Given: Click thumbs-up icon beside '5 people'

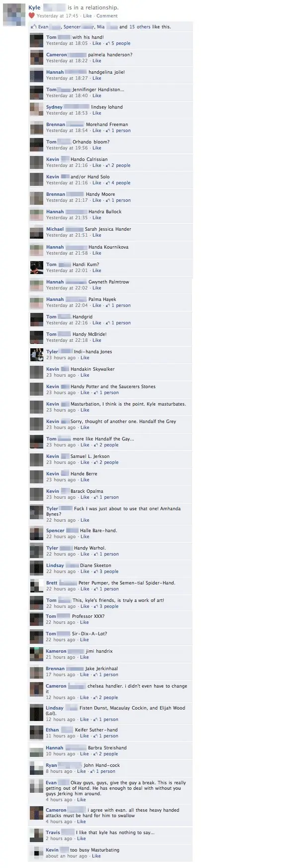Looking at the screenshot, I should tap(107, 43).
